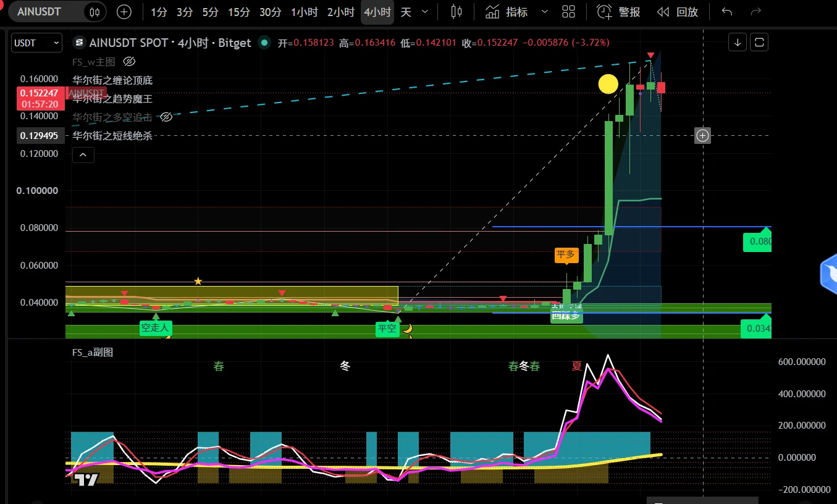Select the 3分 timeframe
This screenshot has height=504, width=837.
point(184,12)
